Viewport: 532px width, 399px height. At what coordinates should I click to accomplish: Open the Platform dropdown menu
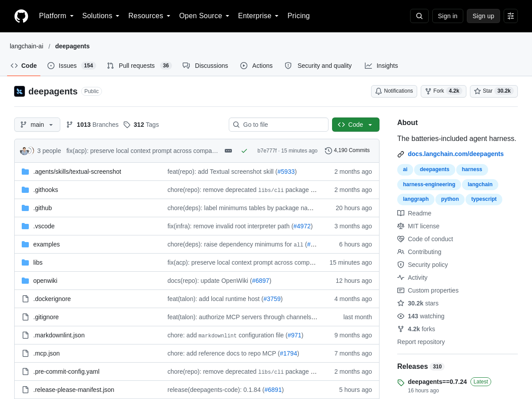(x=56, y=16)
